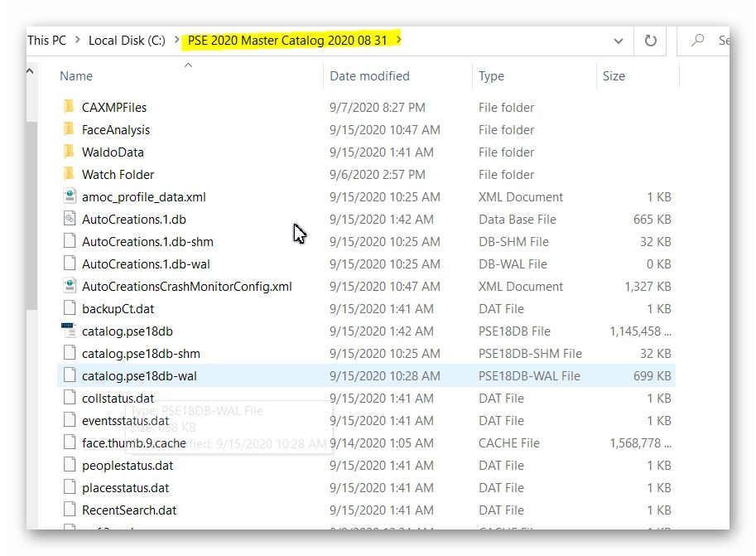Screen dimensions: 756x556
Task: Click the backupCt.dat file icon
Action: 70,308
